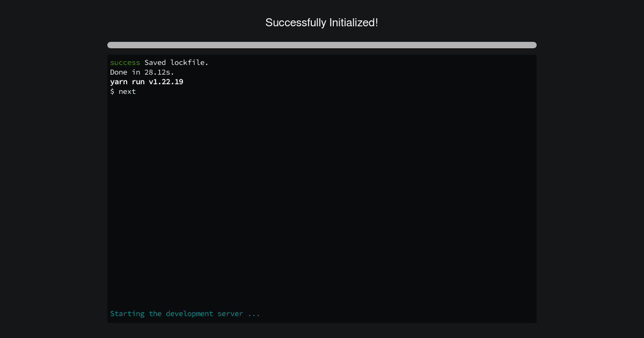Image resolution: width=644 pixels, height=338 pixels.
Task: Click the 'Done in 28.12s.' line
Action: click(x=142, y=72)
